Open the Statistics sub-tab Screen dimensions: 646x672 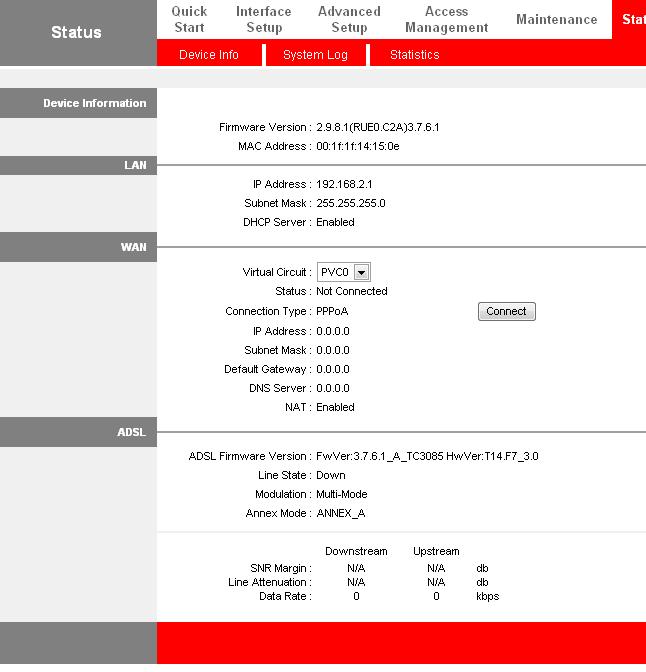tap(415, 55)
